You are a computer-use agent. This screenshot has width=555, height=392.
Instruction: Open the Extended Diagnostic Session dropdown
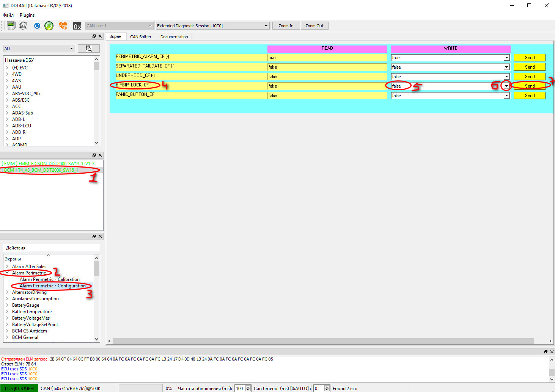pyautogui.click(x=212, y=26)
